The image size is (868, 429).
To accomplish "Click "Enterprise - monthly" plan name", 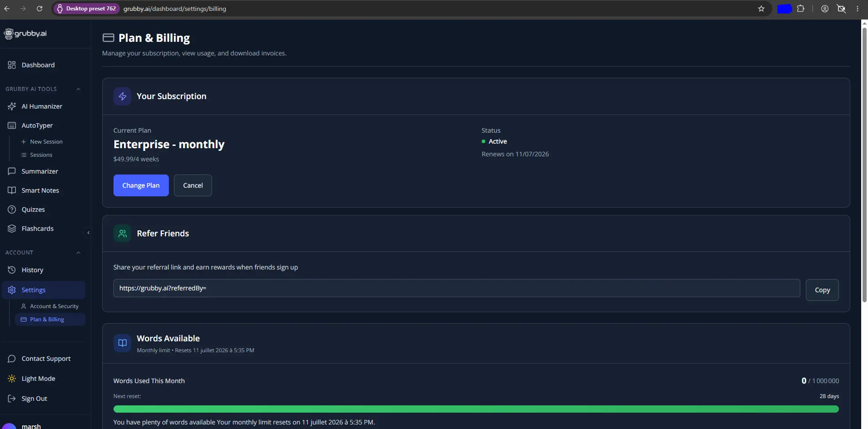I will [x=169, y=145].
